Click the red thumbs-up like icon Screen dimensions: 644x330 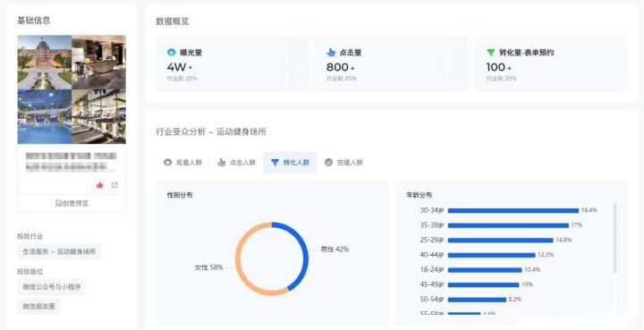[99, 185]
